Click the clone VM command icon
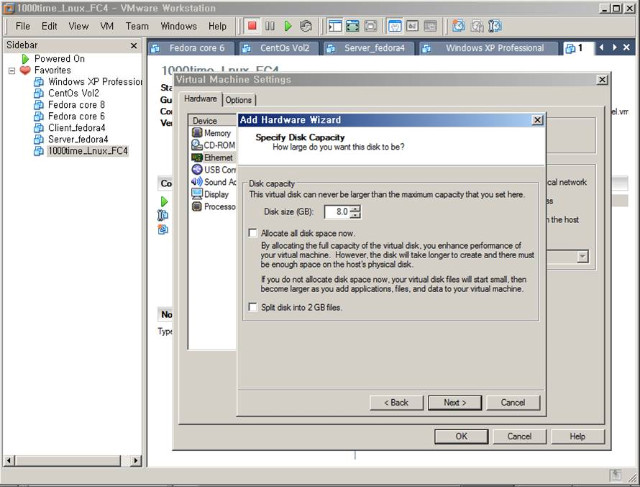Screen dimensions: 640x487 tap(163, 229)
